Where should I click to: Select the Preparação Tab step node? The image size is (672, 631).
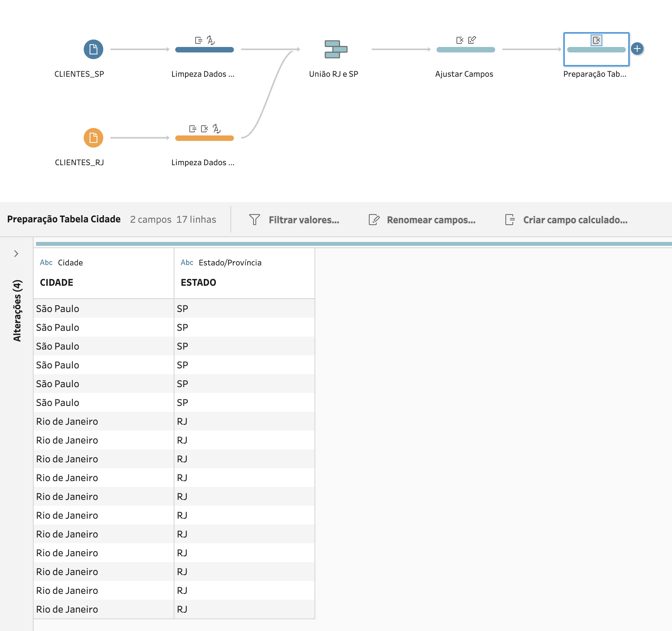point(596,50)
